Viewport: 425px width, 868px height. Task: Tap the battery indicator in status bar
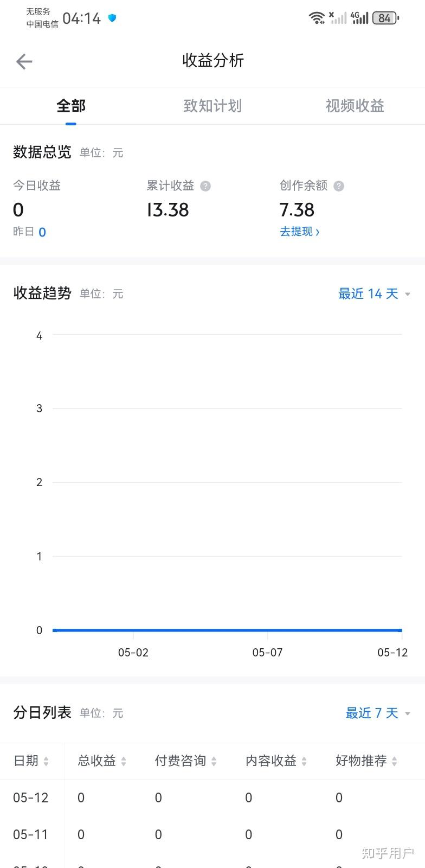pyautogui.click(x=385, y=18)
